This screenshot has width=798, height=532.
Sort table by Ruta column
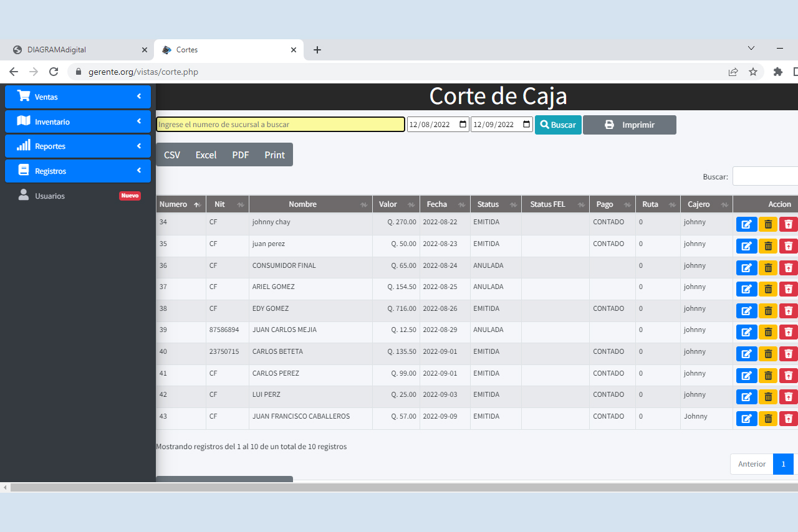coord(658,204)
